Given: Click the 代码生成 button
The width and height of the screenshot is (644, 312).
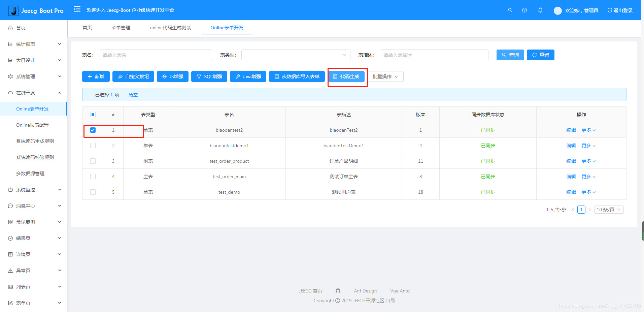Looking at the screenshot, I should tap(346, 76).
